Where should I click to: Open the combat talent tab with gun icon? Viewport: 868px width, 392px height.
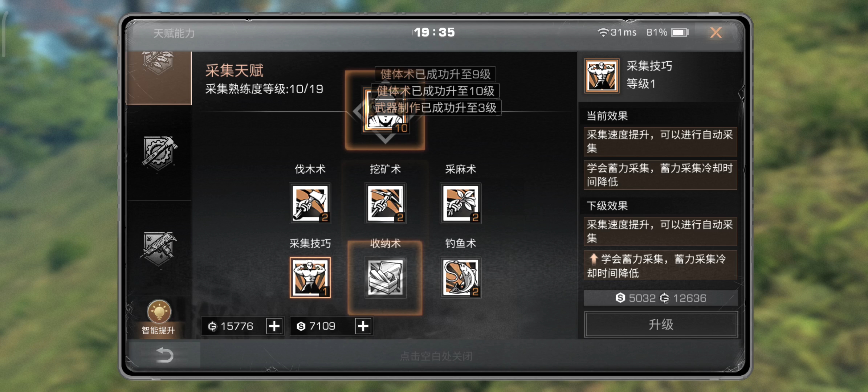coord(159,249)
